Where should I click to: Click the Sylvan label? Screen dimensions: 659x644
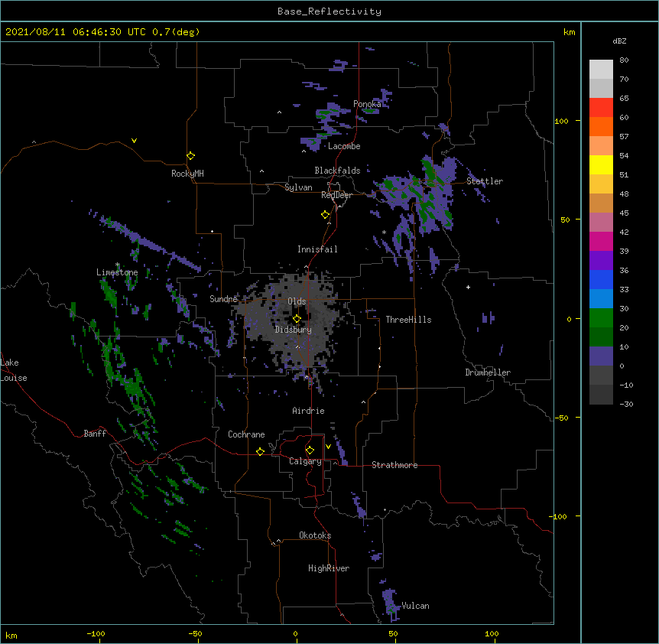click(x=298, y=187)
